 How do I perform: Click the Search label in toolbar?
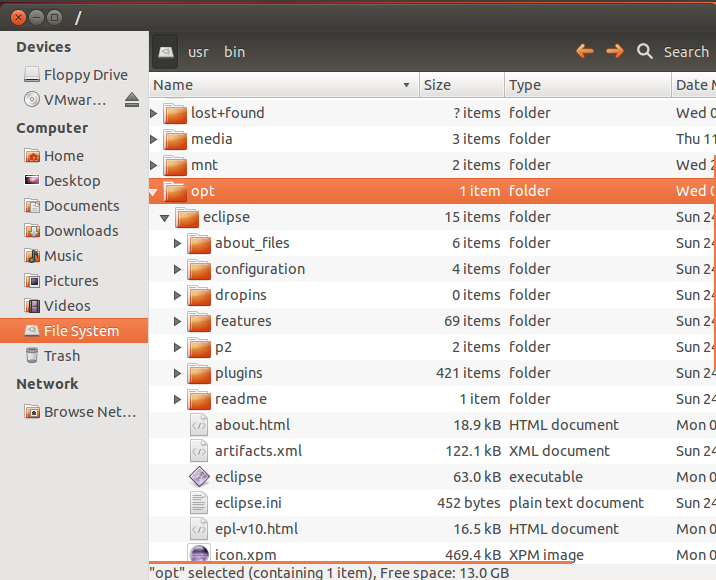point(686,52)
